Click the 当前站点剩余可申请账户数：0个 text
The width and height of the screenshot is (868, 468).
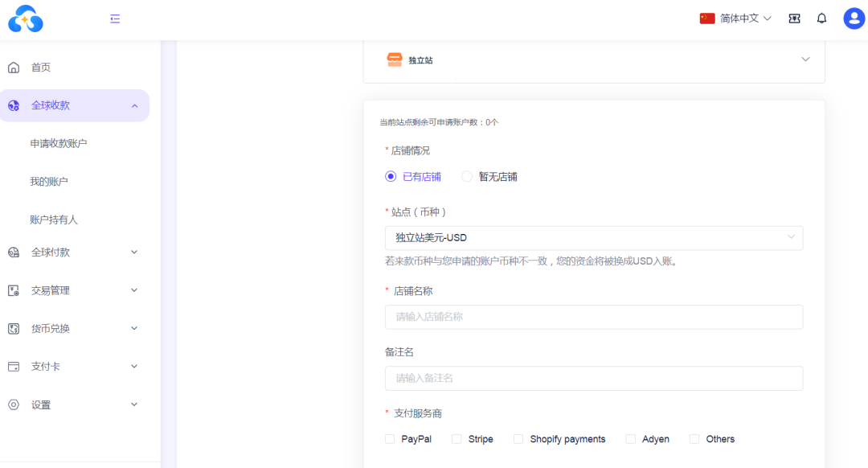point(439,122)
